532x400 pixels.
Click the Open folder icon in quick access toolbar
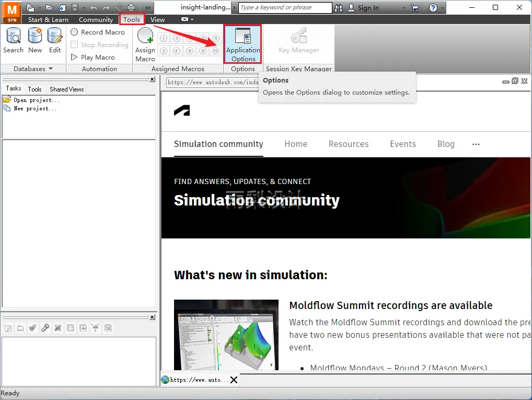point(50,7)
